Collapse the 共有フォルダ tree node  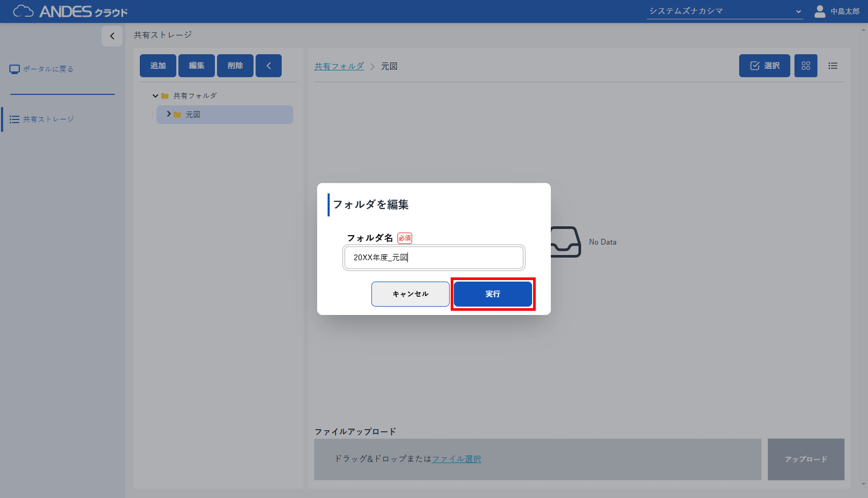click(x=155, y=96)
